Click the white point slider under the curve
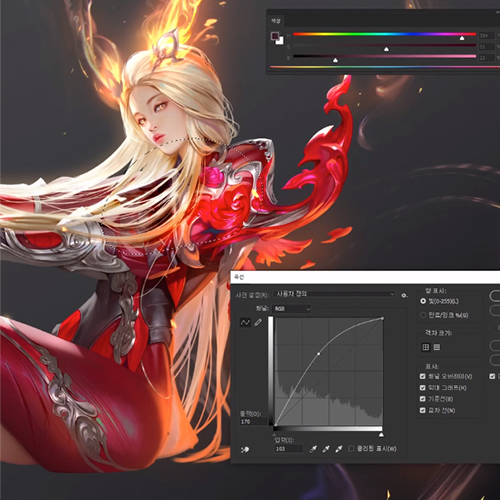 [381, 435]
